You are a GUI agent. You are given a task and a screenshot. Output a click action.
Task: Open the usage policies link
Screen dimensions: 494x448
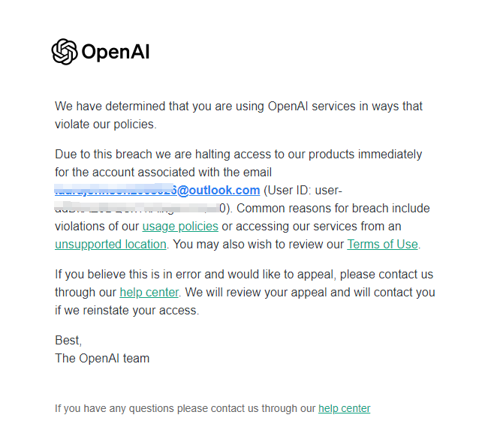(180, 227)
